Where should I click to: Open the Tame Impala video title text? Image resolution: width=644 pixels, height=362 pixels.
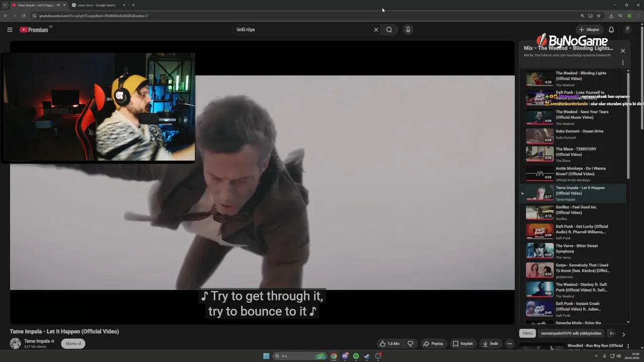coord(64,331)
